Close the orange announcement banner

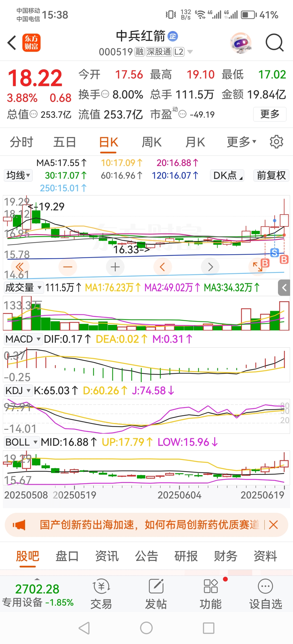273,525
